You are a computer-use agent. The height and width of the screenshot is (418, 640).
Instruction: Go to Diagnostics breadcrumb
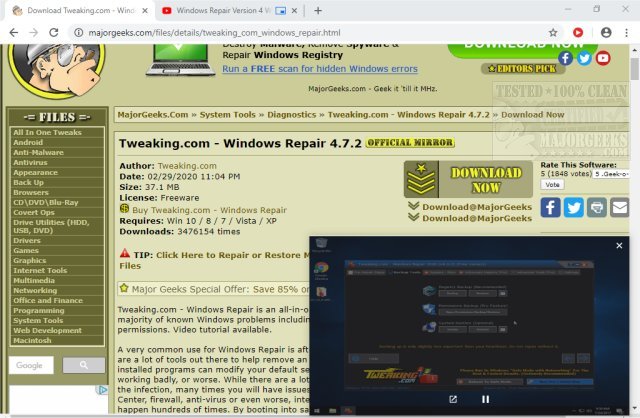tap(291, 115)
